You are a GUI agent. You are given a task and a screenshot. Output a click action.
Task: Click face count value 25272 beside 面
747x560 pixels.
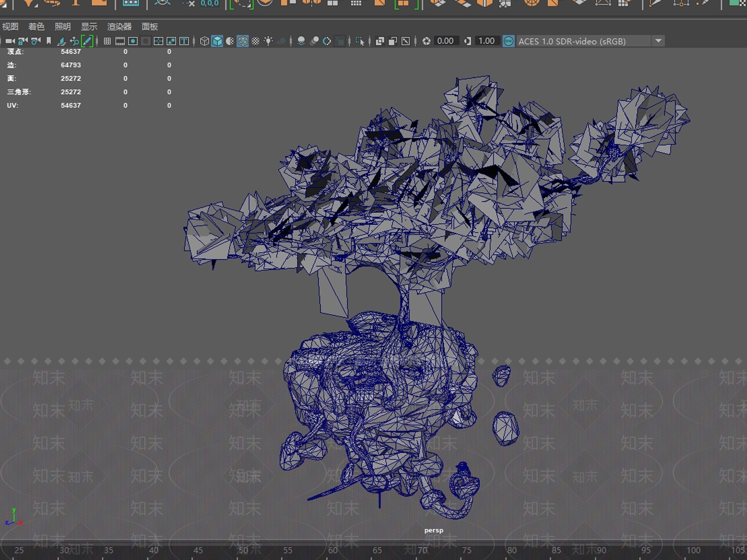[x=71, y=78]
